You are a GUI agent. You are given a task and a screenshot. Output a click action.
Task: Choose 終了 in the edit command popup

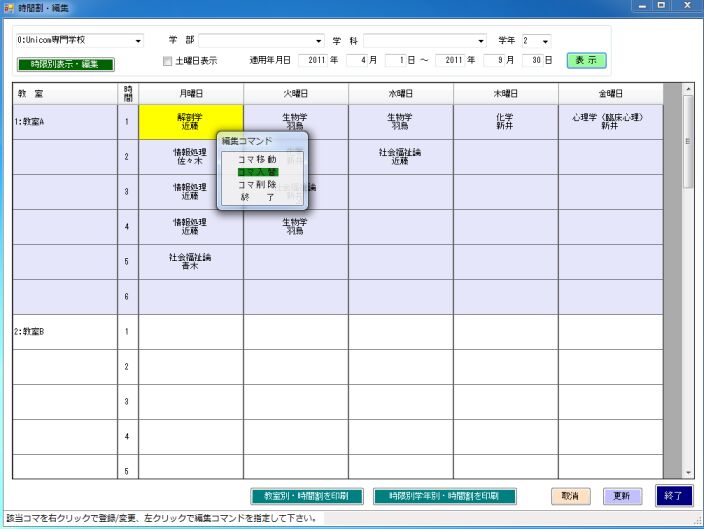coord(257,197)
